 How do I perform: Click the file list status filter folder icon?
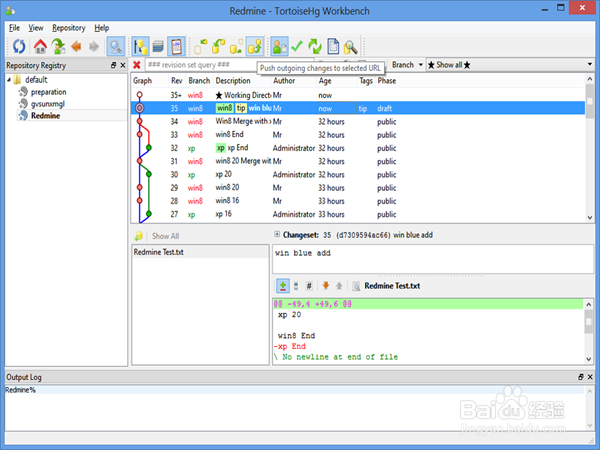pyautogui.click(x=139, y=236)
